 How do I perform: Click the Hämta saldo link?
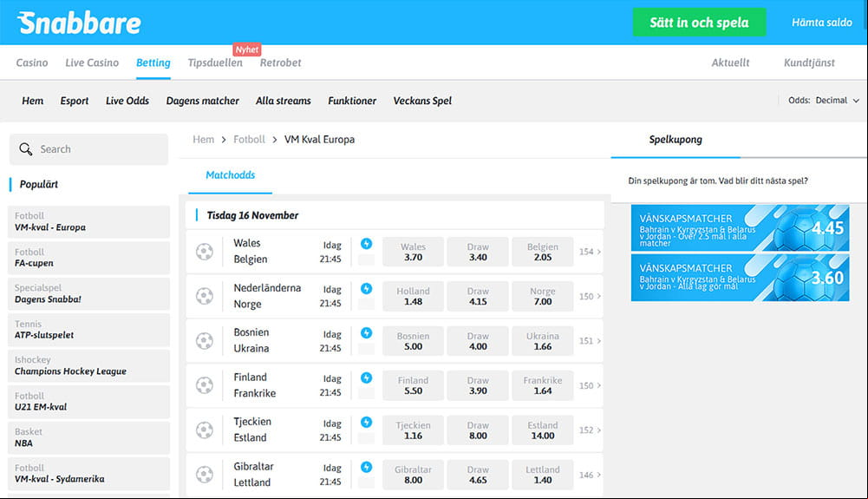(822, 23)
